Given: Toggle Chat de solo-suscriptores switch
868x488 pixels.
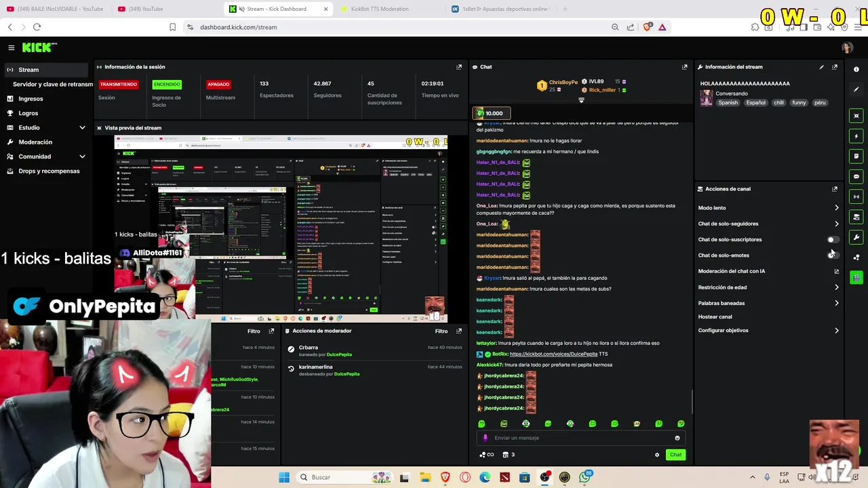Looking at the screenshot, I should pos(833,239).
